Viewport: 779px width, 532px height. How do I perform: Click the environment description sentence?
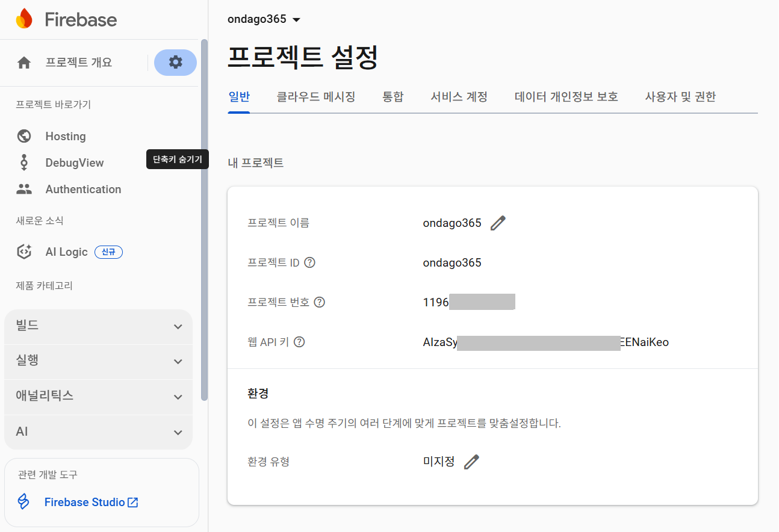[404, 423]
